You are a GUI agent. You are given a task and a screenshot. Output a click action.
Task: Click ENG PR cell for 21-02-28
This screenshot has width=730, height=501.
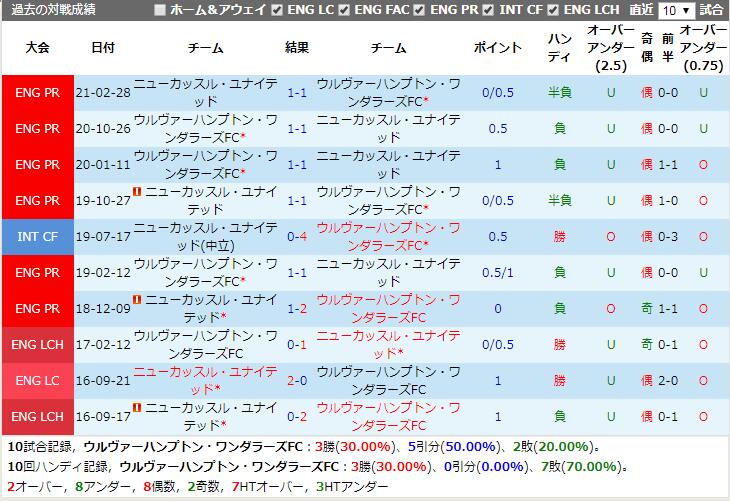click(38, 93)
